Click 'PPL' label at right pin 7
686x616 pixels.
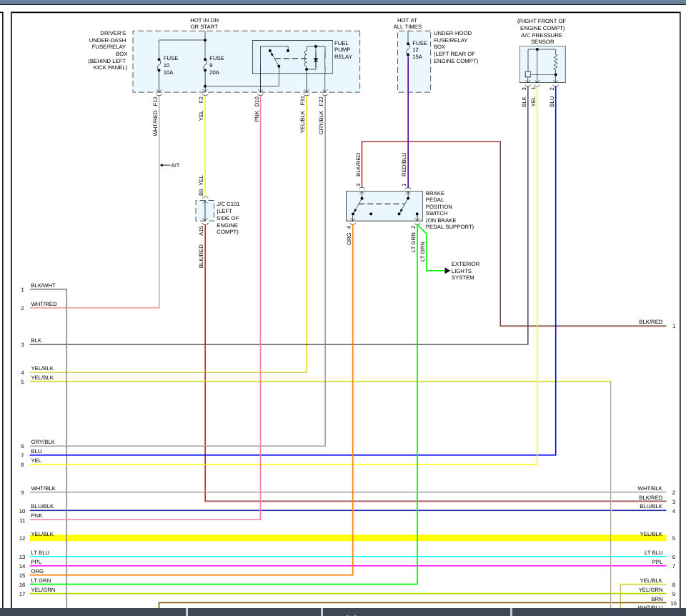pyautogui.click(x=657, y=562)
